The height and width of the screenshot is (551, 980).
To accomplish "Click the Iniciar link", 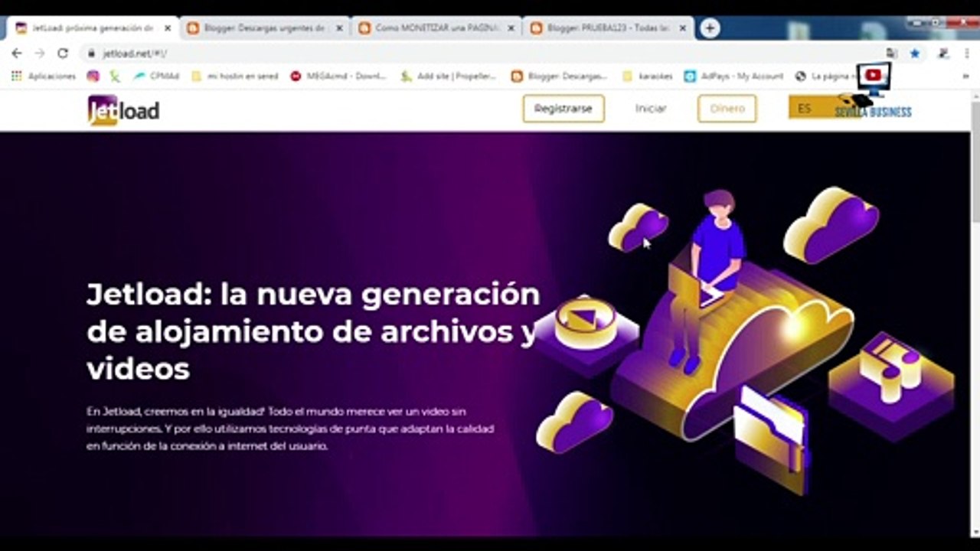I will 651,109.
